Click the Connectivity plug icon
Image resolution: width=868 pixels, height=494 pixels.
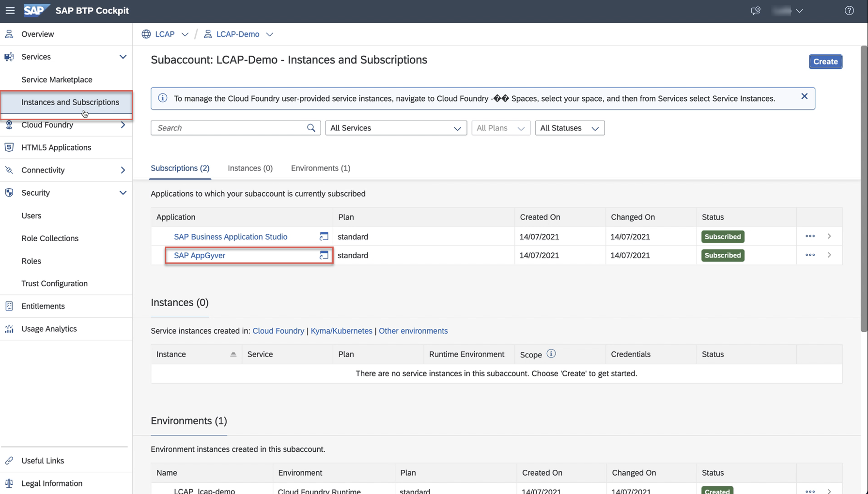pos(9,170)
